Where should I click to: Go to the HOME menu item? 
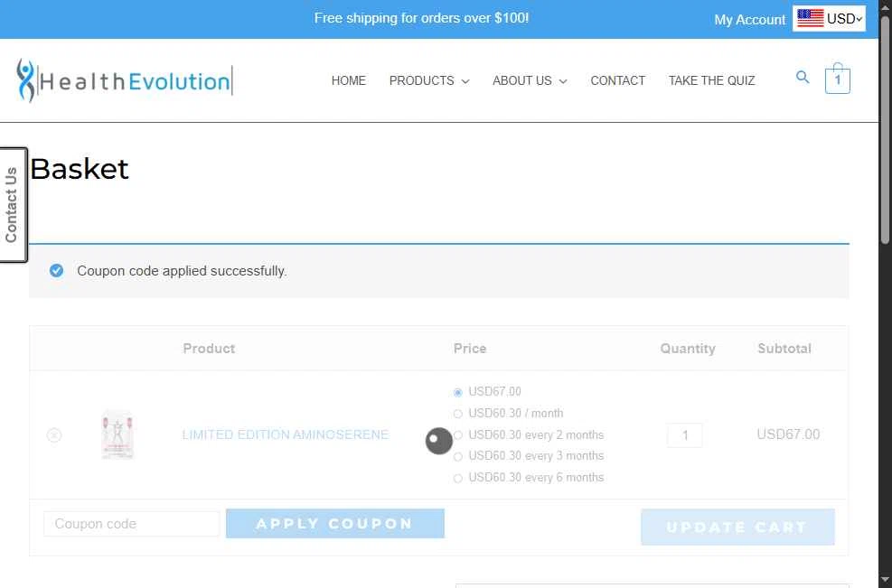coord(349,80)
